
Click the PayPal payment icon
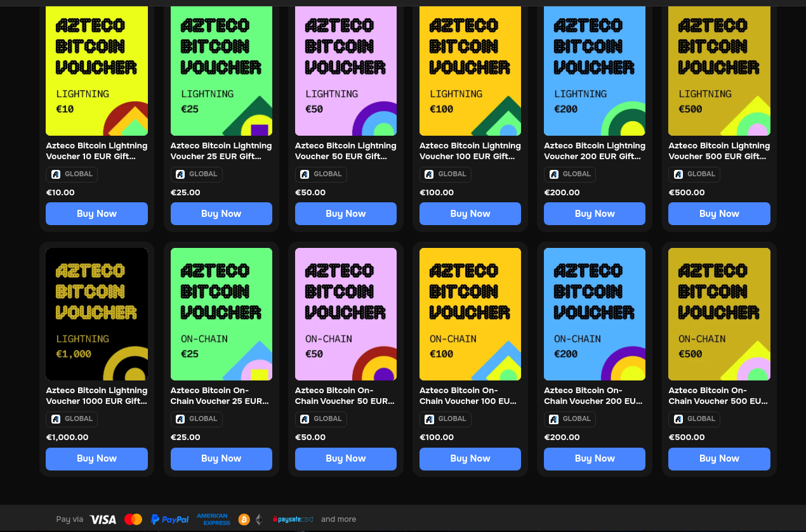tap(169, 519)
